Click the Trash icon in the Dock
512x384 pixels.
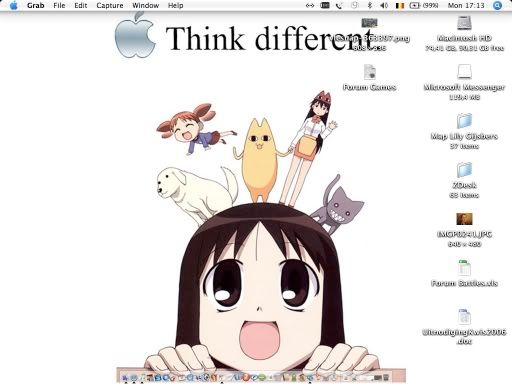[x=386, y=378]
